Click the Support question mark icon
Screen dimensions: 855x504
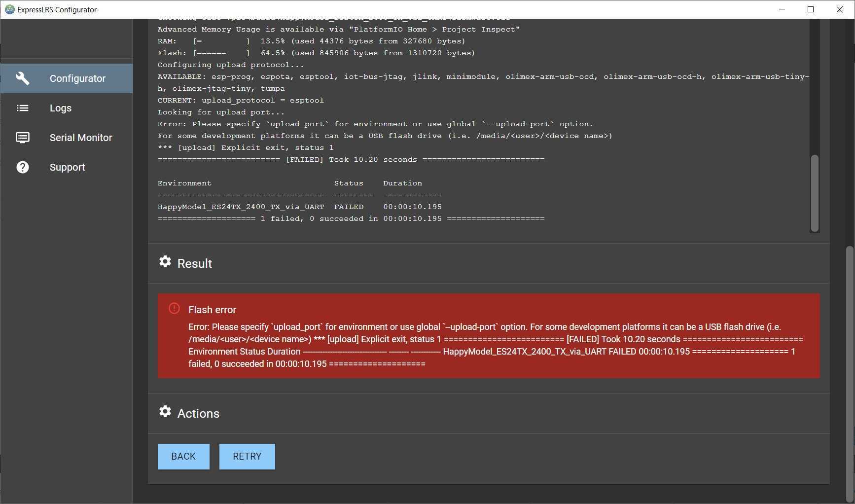click(x=23, y=167)
